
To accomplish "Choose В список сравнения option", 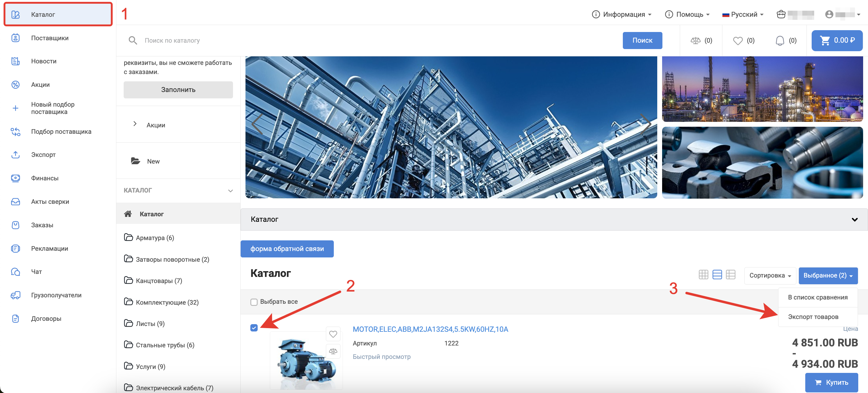I will click(x=817, y=297).
